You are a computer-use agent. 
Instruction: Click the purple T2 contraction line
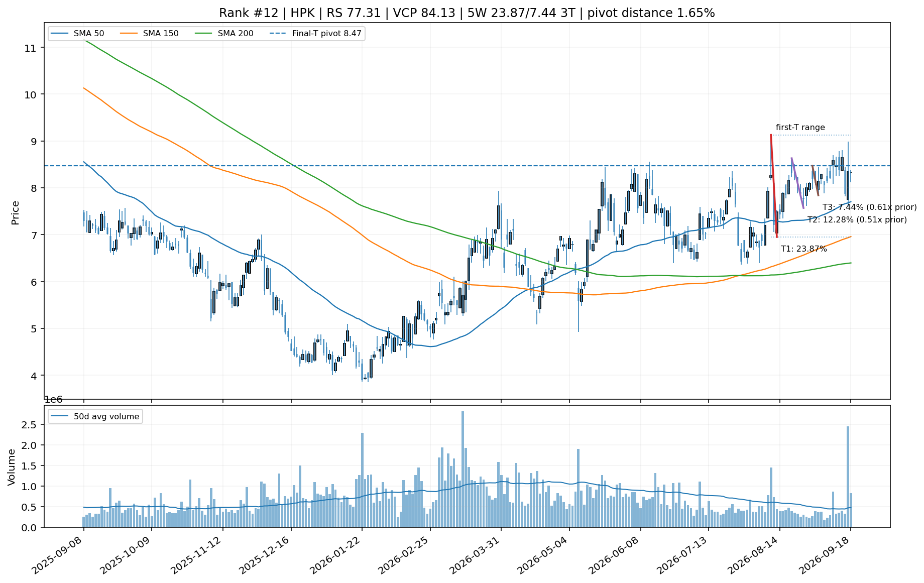tap(797, 183)
